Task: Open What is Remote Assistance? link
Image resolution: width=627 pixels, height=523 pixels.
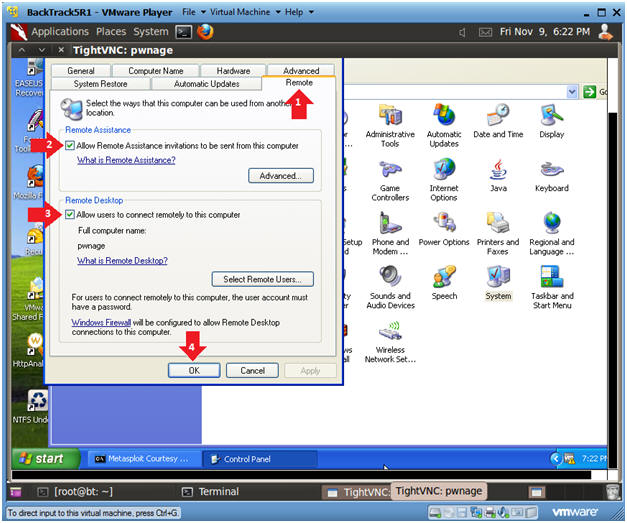Action: tap(126, 160)
